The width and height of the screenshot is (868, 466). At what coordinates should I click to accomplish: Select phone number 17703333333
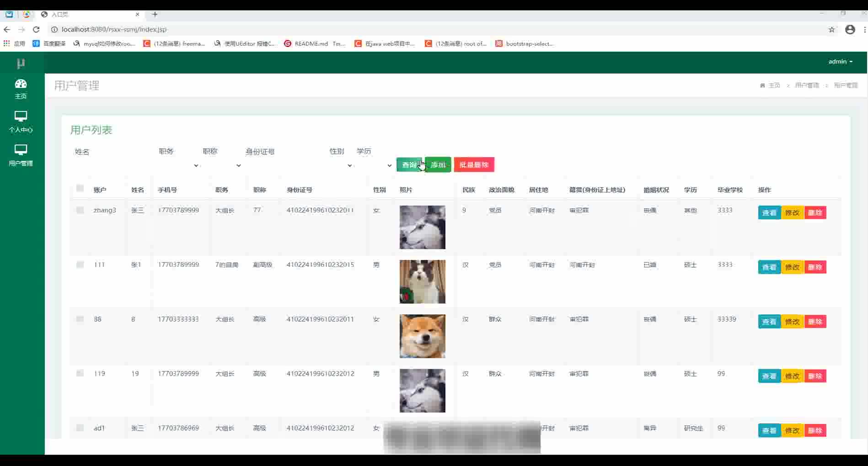pyautogui.click(x=178, y=319)
